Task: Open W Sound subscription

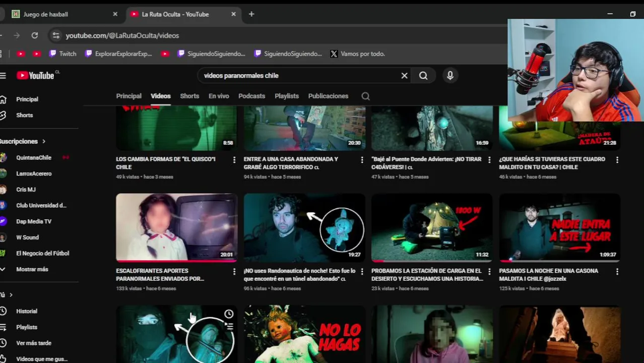Action: [x=27, y=237]
